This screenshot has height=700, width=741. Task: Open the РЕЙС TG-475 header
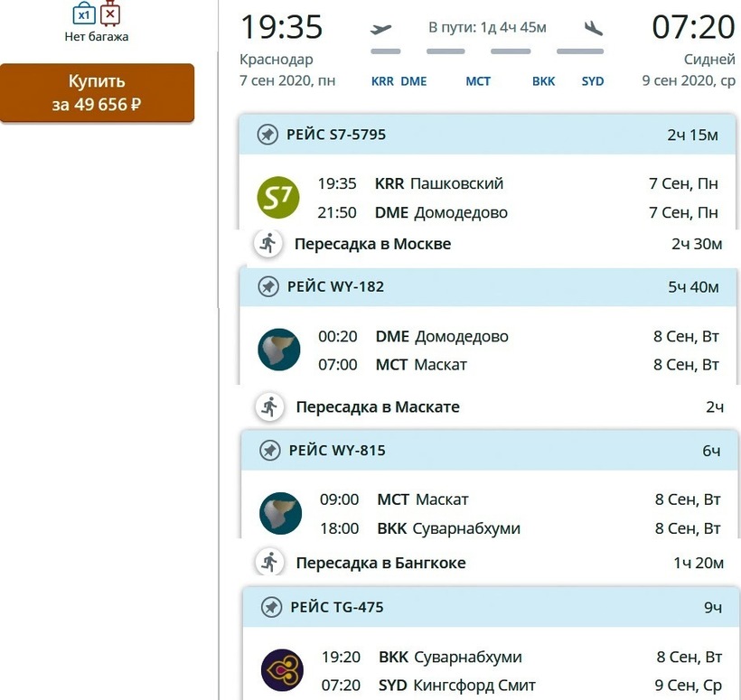[492, 607]
